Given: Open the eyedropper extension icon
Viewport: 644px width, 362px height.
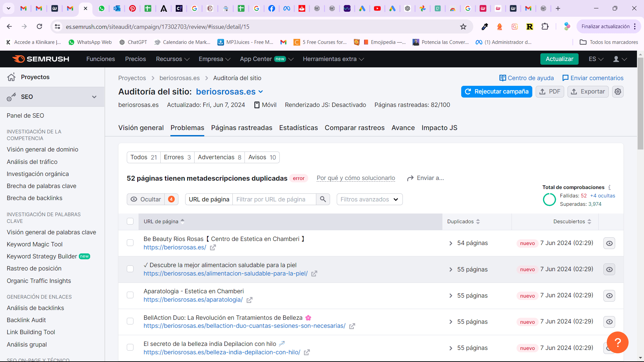Looking at the screenshot, I should pos(485,26).
